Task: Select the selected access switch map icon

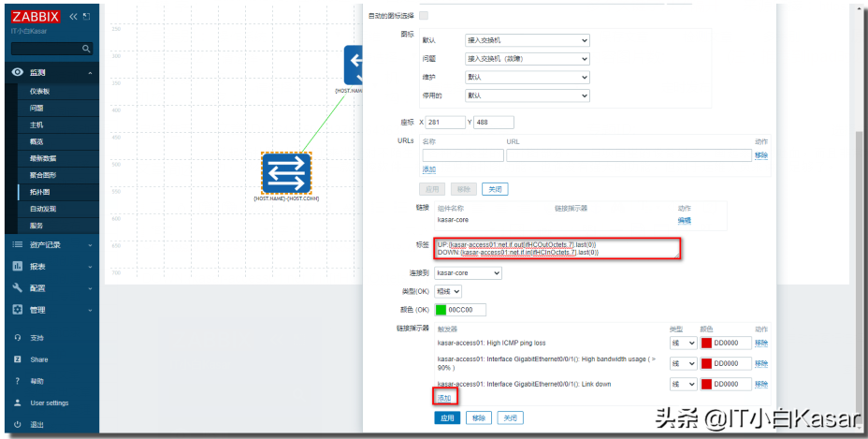Action: 286,172
